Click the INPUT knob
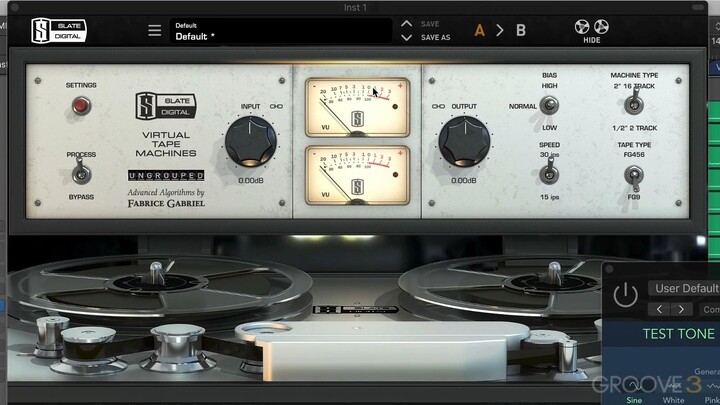Viewport: 720px width, 405px height. point(251,141)
